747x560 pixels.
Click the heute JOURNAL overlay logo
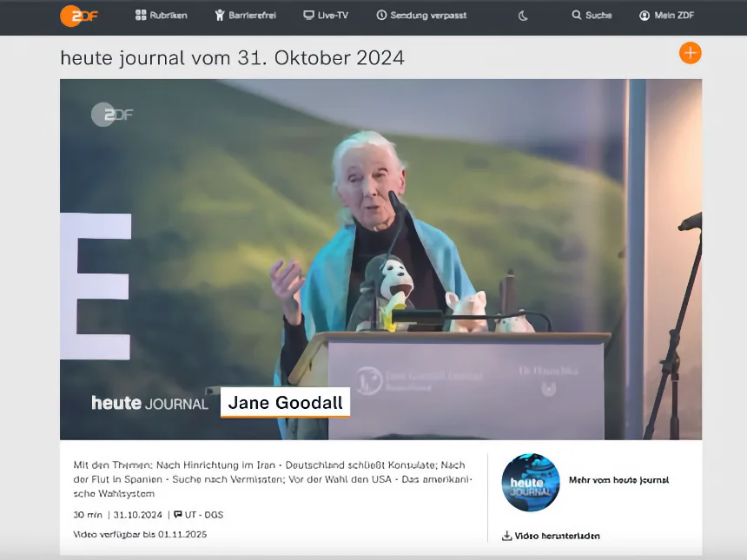tap(149, 404)
